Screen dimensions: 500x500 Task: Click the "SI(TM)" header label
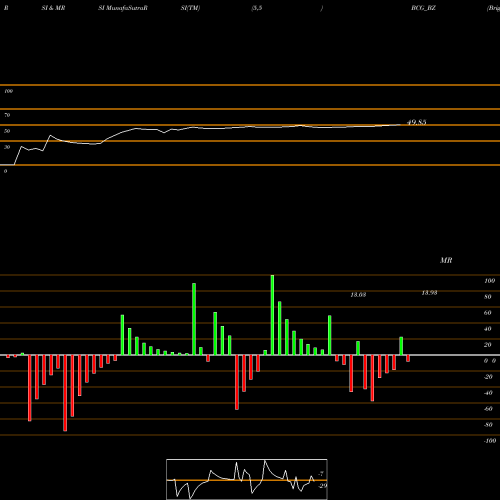(190, 8)
